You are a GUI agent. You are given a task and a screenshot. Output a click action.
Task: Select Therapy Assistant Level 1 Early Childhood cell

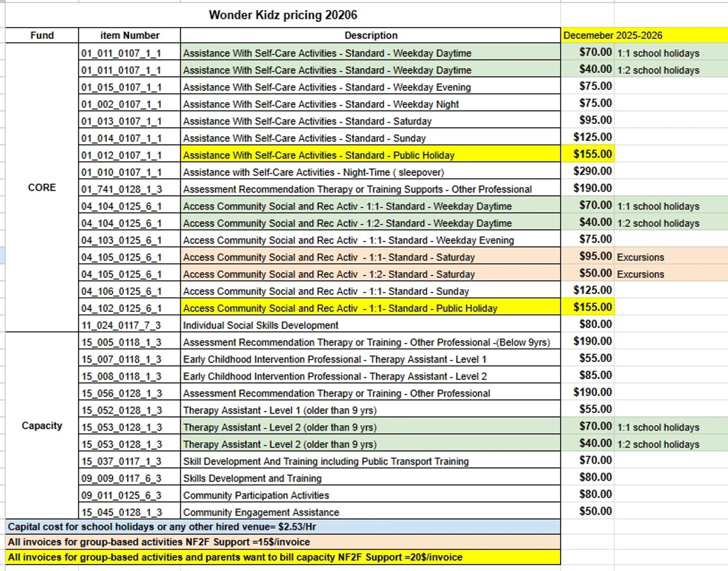coord(335,359)
